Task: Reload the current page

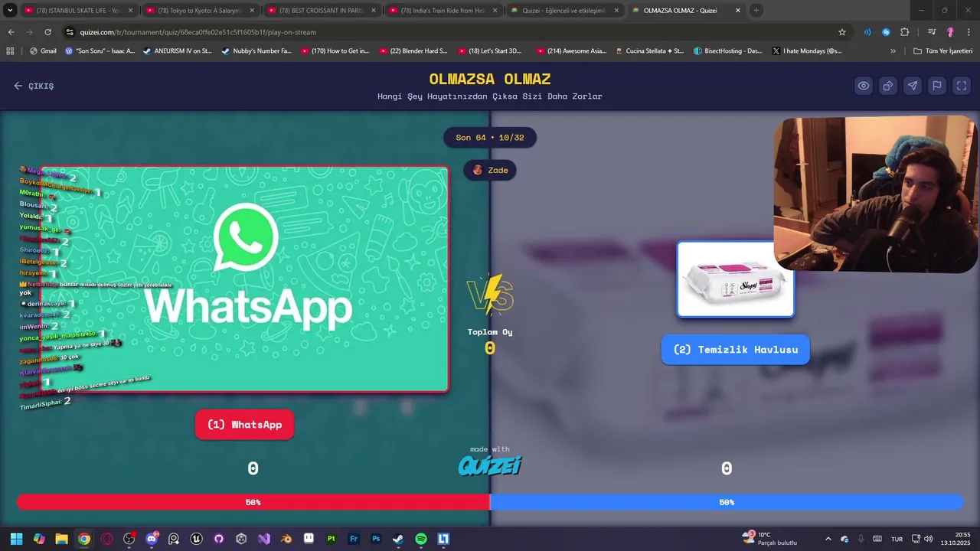Action: tap(47, 32)
